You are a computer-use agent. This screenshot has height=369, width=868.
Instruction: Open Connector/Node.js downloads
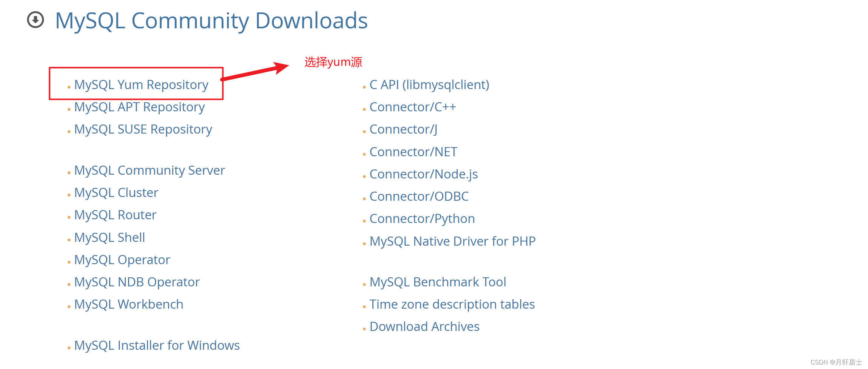424,174
